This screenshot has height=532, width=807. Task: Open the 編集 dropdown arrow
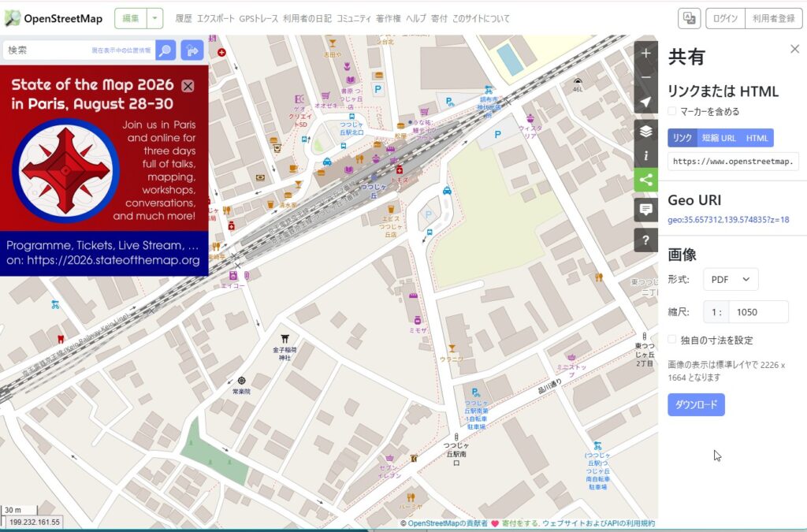[155, 19]
